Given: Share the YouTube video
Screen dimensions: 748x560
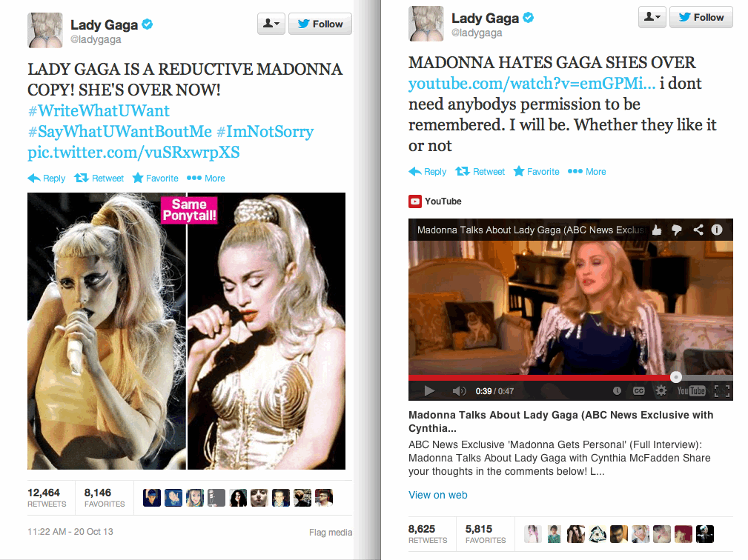Looking at the screenshot, I should coord(698,230).
